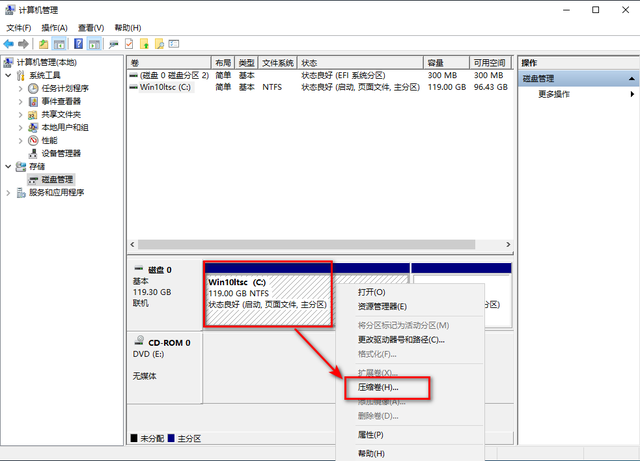640x461 pixels.
Task: Select the Win10ltsc (C:) volume list row
Action: 320,87
